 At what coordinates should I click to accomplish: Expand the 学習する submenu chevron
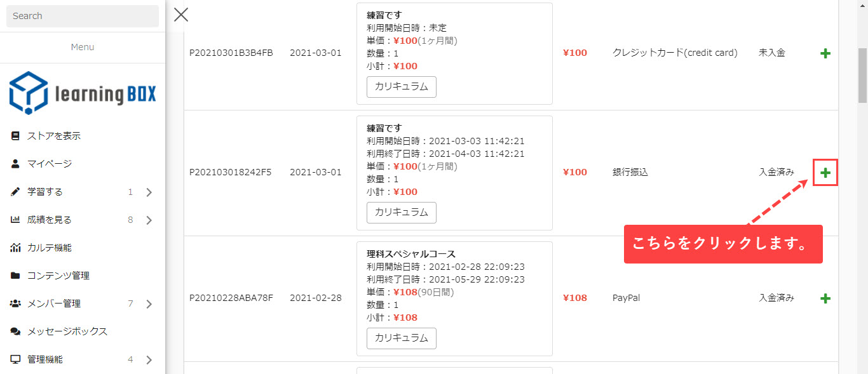pyautogui.click(x=149, y=192)
